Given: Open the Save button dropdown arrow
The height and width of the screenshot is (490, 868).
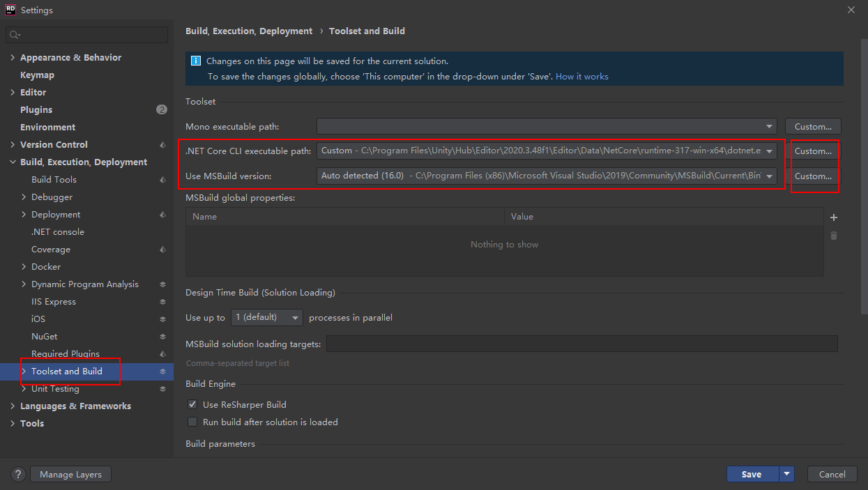Looking at the screenshot, I should 787,474.
